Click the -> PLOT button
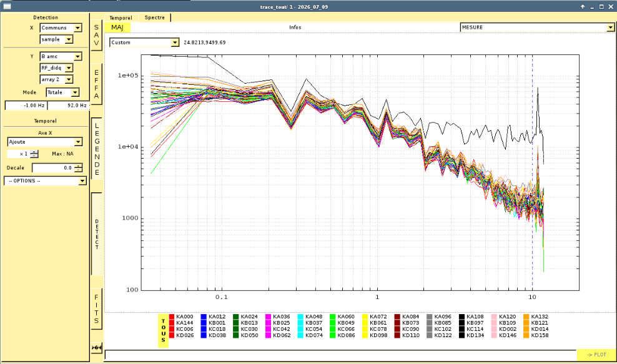Screen dimensions: 617x364 click(596, 355)
